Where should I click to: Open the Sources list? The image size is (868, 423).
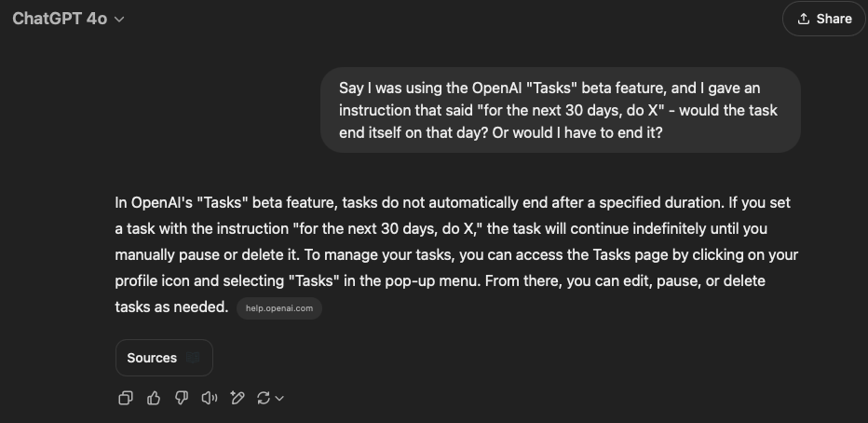coord(152,358)
